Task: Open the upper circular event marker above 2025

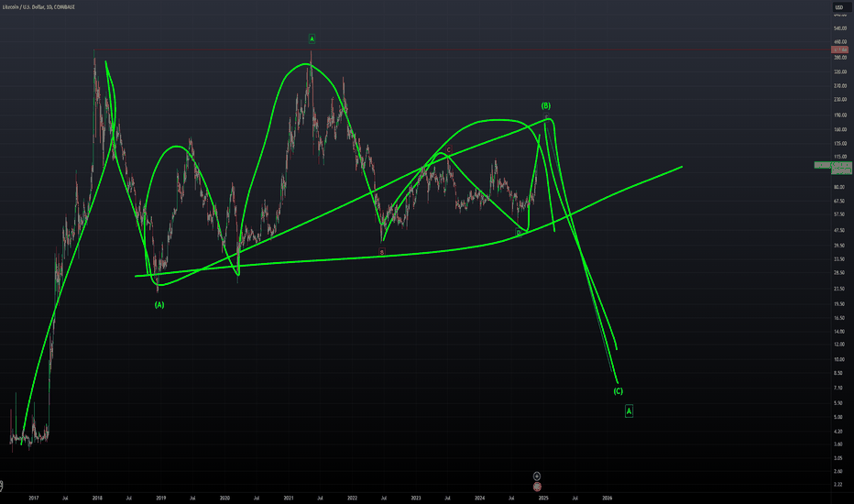Action: (x=536, y=477)
